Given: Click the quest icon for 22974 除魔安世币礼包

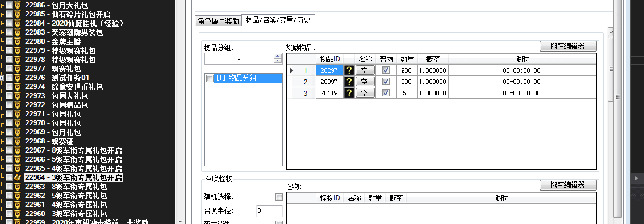Looking at the screenshot, I should coord(17,87).
